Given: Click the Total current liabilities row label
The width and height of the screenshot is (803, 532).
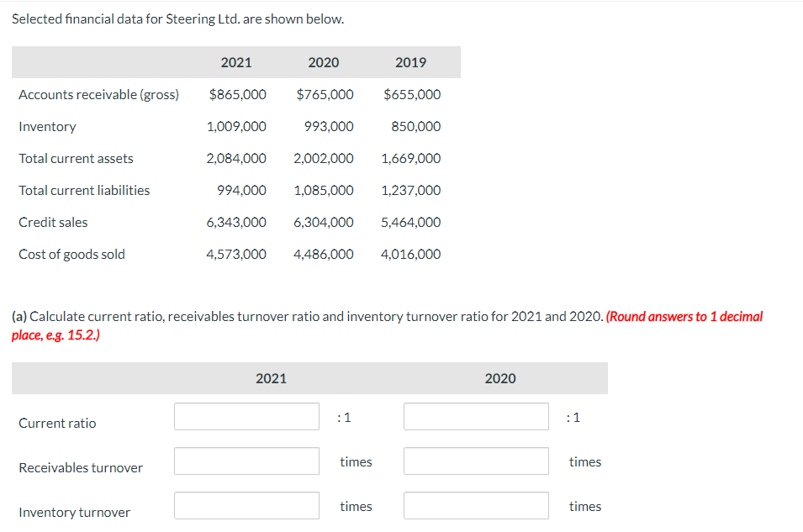Looking at the screenshot, I should [x=84, y=190].
